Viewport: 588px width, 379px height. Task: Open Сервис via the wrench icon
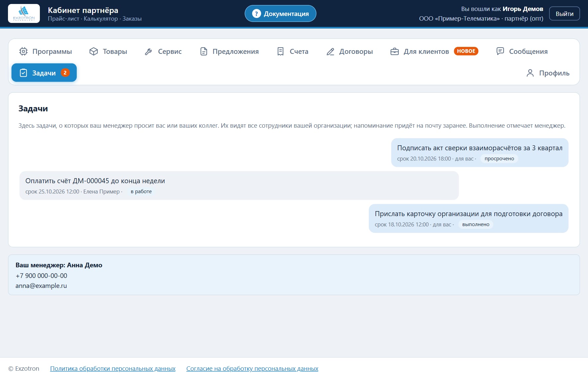point(148,52)
